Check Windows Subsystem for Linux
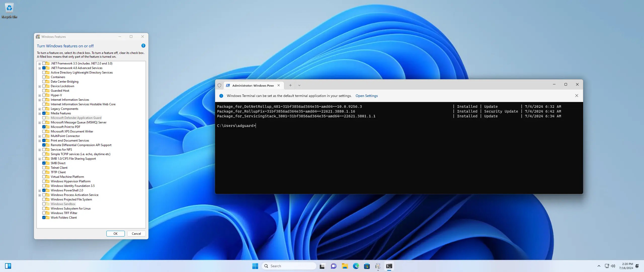 pos(44,209)
